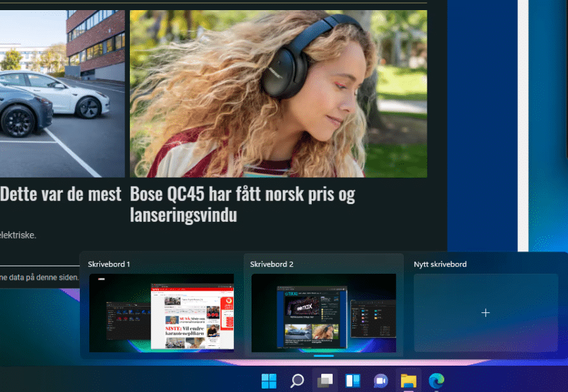Launch Microsoft Edge from the taskbar

click(437, 381)
